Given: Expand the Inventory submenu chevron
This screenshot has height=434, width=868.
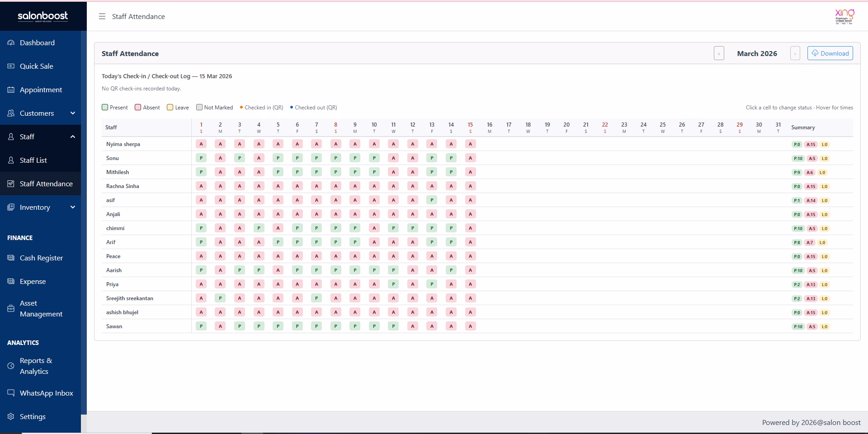Looking at the screenshot, I should pyautogui.click(x=73, y=207).
